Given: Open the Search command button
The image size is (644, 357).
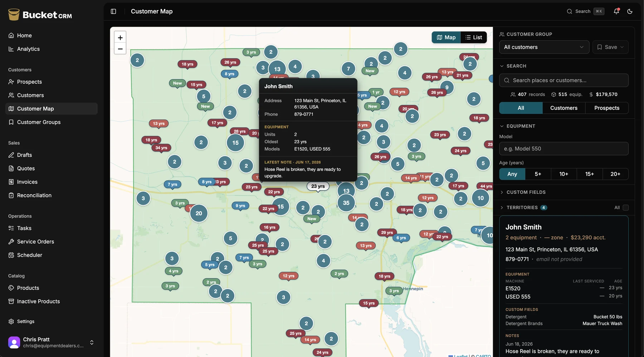Looking at the screenshot, I should point(585,11).
